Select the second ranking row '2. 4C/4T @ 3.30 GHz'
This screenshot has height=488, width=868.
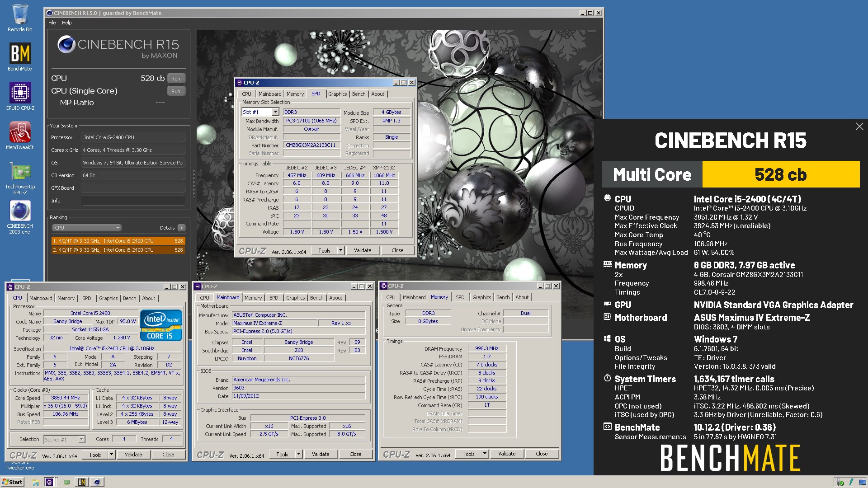coord(118,250)
